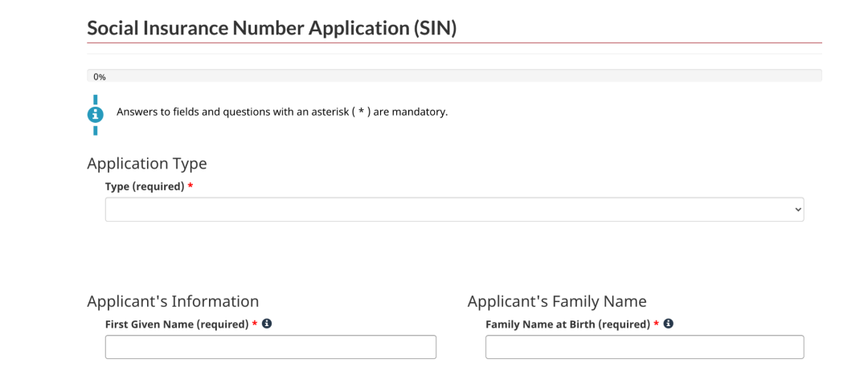Click the chevron arrow of the Type select
The image size is (868, 371).
click(x=798, y=210)
